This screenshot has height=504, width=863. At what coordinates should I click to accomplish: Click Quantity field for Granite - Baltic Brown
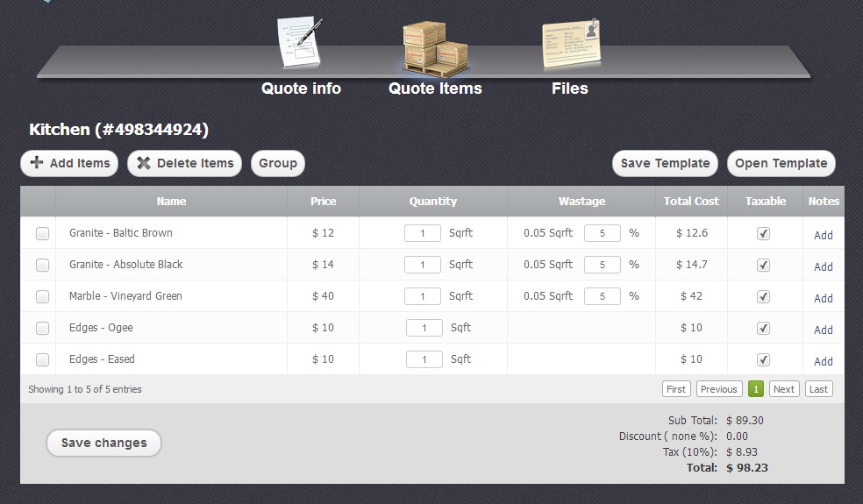click(423, 234)
